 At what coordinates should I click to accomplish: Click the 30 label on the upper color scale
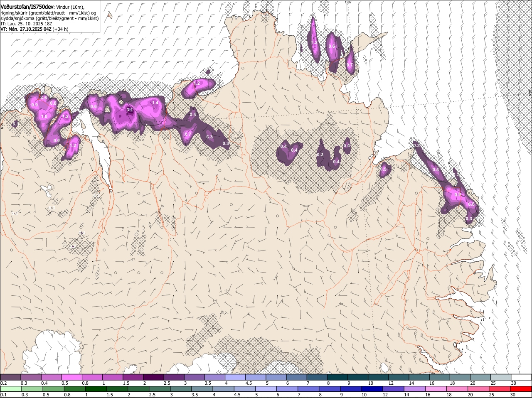(514, 383)
